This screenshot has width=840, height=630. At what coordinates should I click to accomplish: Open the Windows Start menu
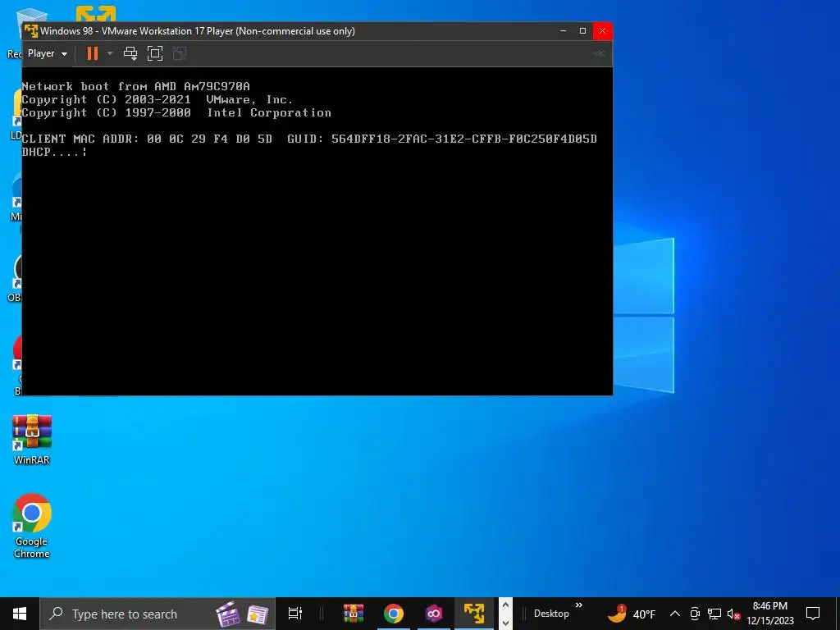coord(20,614)
